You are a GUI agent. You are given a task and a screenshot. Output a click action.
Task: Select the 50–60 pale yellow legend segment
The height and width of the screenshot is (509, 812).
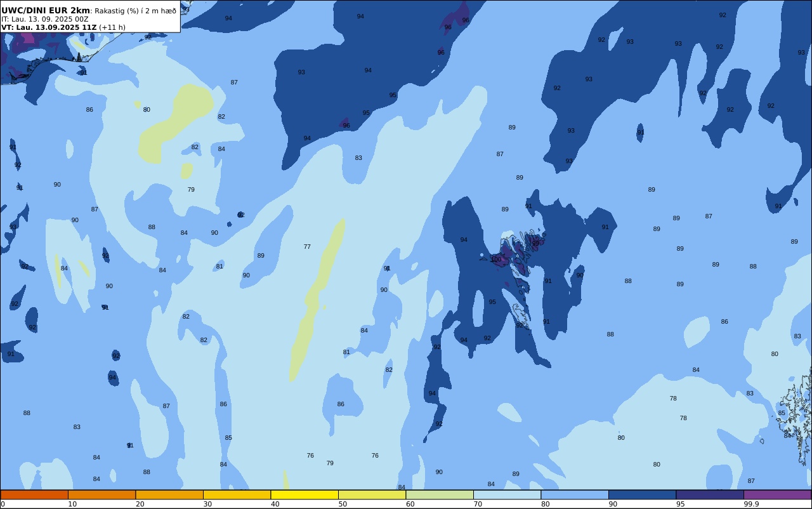point(372,494)
